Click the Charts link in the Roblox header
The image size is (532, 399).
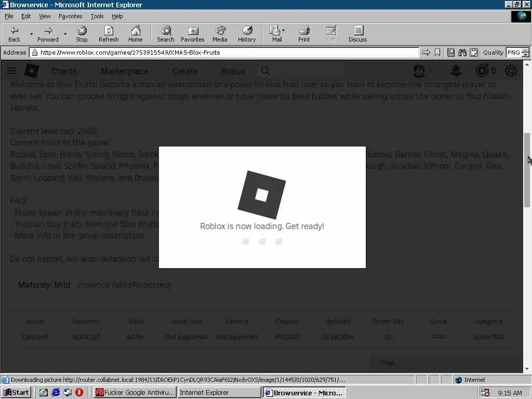[64, 71]
